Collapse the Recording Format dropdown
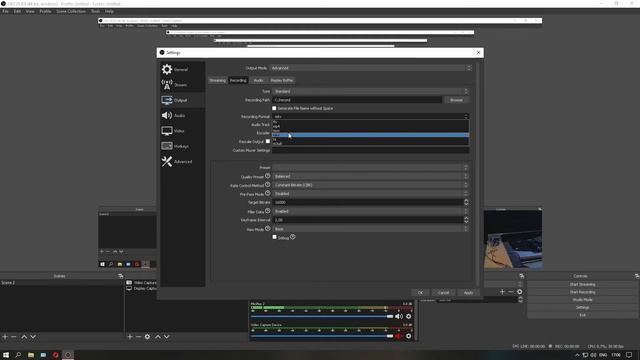Viewport: 640px width, 360px height. click(x=371, y=116)
